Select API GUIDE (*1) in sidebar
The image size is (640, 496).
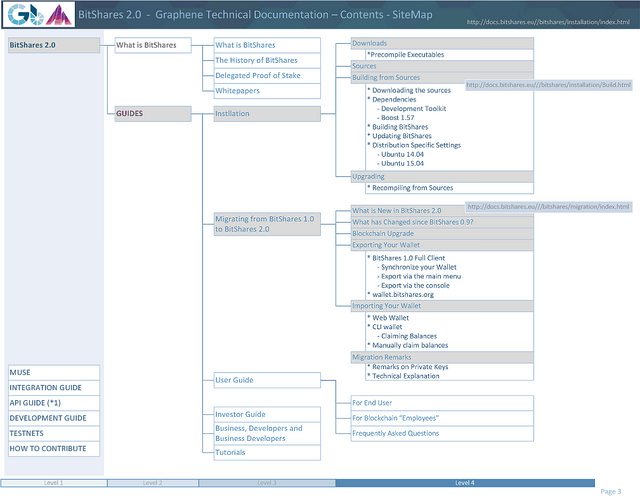coord(54,403)
